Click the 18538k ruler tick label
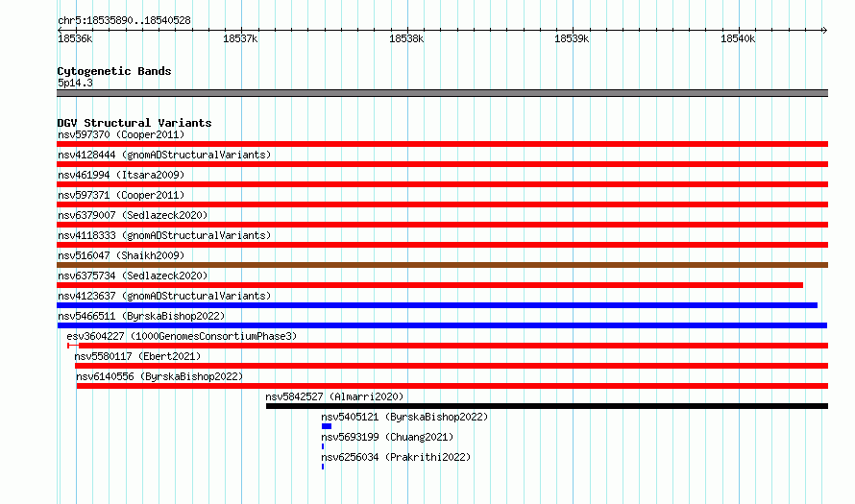The height and width of the screenshot is (504, 855). [x=406, y=39]
